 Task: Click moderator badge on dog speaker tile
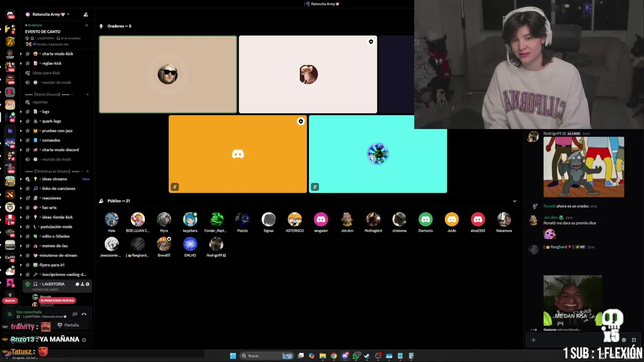pyautogui.click(x=371, y=42)
